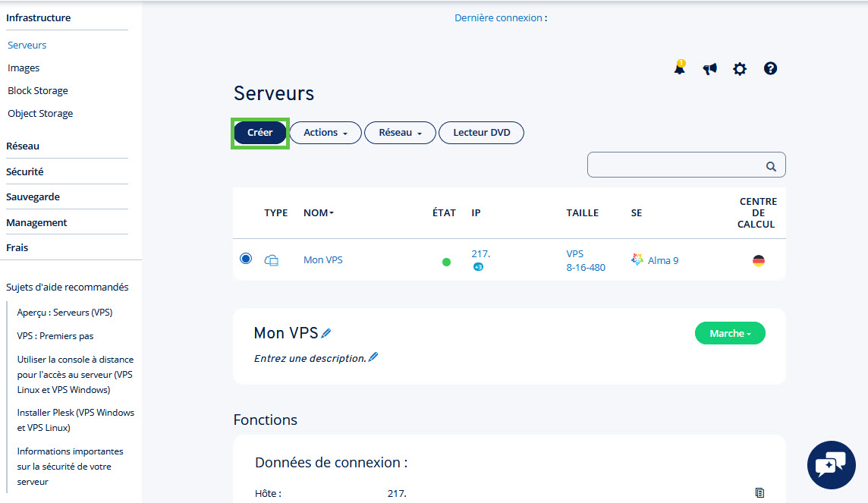Viewport: 868px width, 503px height.
Task: Open the live chat assistant bubble
Action: (x=831, y=465)
